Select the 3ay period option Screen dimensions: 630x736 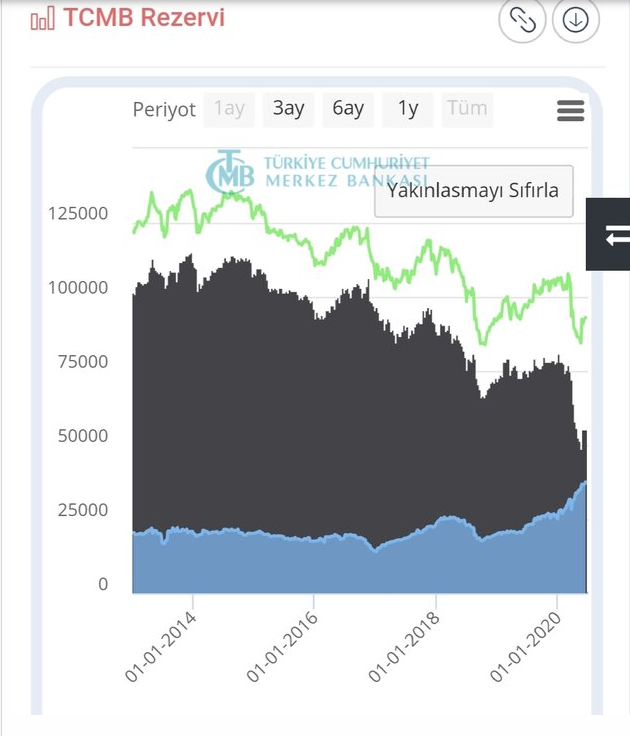[x=288, y=109]
